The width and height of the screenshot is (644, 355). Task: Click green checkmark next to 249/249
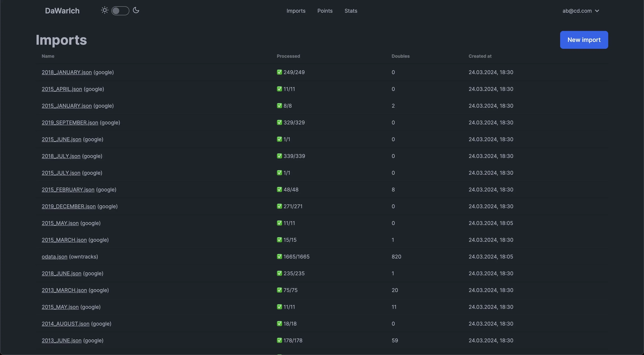coord(279,72)
